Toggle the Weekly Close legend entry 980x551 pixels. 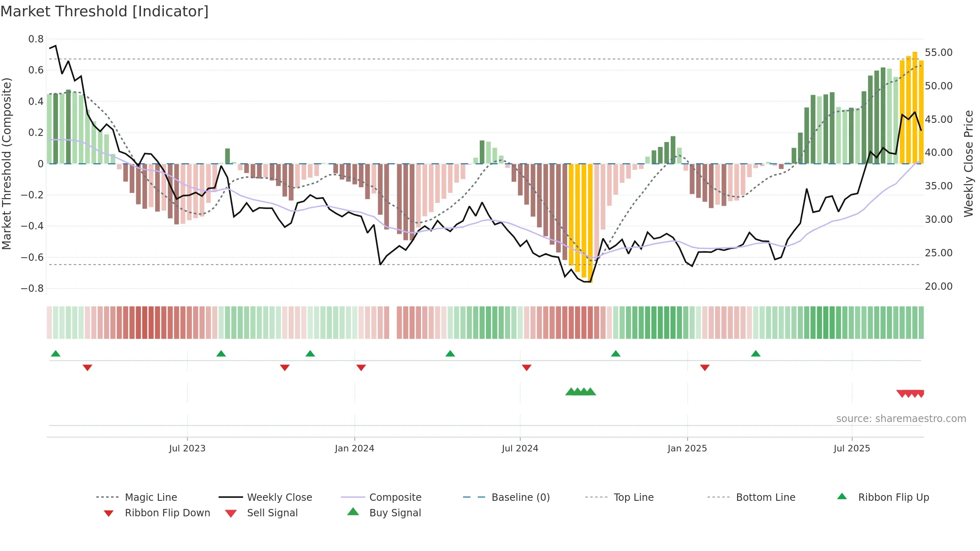[x=265, y=497]
